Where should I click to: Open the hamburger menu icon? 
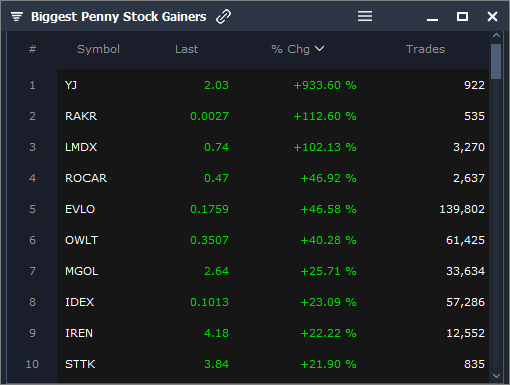coord(365,16)
